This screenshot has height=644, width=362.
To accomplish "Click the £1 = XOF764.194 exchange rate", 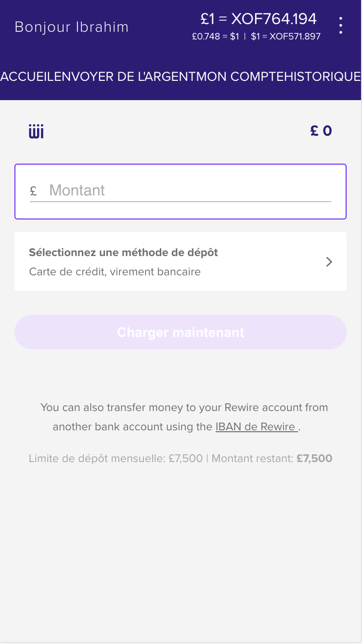I will pyautogui.click(x=259, y=19).
